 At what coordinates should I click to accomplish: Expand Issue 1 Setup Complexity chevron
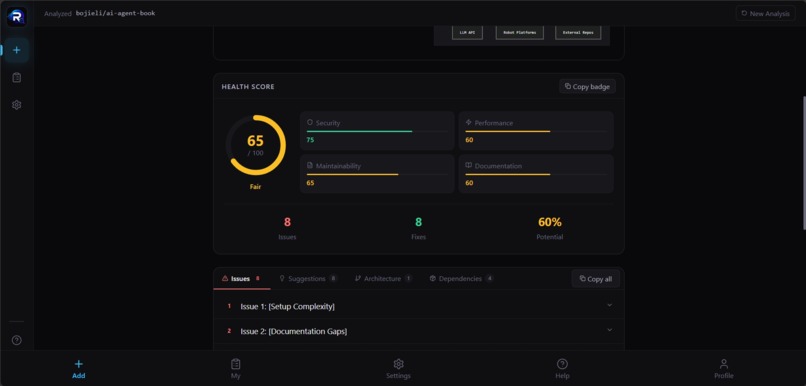[610, 305]
